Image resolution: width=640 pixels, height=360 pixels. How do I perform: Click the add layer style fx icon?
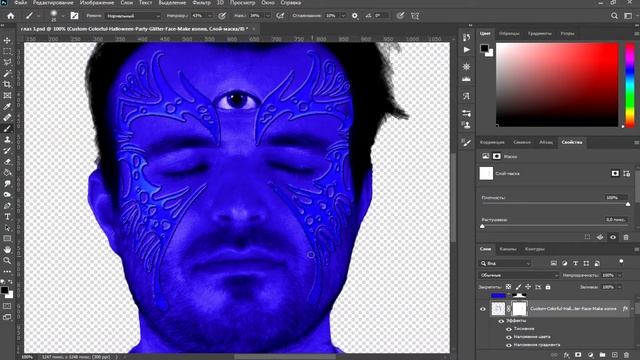566,355
